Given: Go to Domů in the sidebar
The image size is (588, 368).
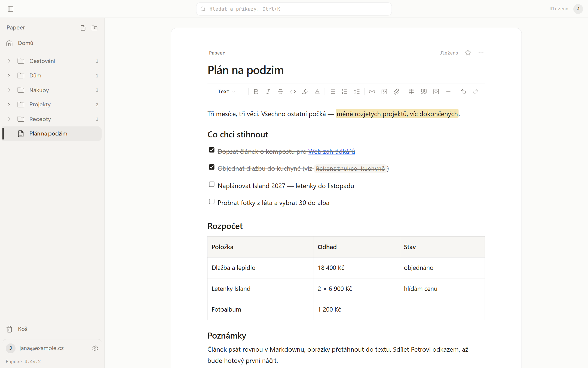Looking at the screenshot, I should [52, 43].
